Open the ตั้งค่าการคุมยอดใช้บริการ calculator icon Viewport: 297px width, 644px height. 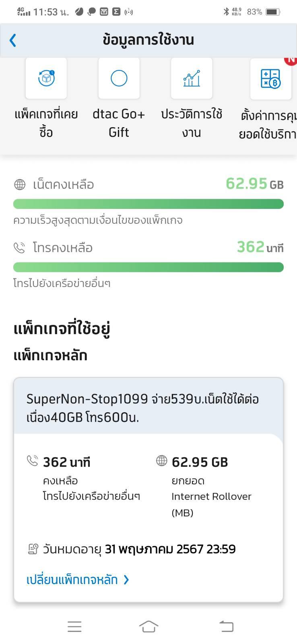(270, 78)
